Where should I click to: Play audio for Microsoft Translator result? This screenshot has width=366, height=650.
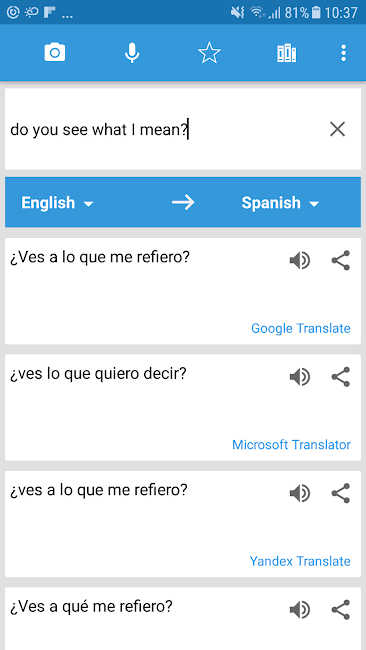[x=299, y=378]
